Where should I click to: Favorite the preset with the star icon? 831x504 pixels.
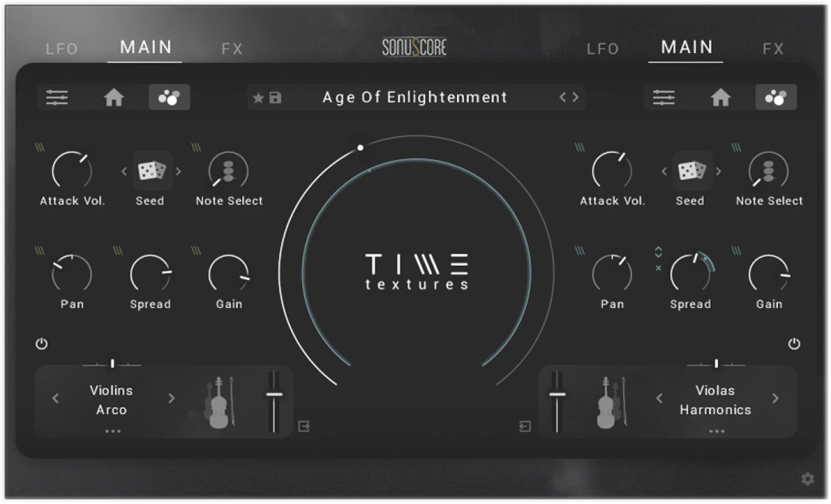point(258,98)
